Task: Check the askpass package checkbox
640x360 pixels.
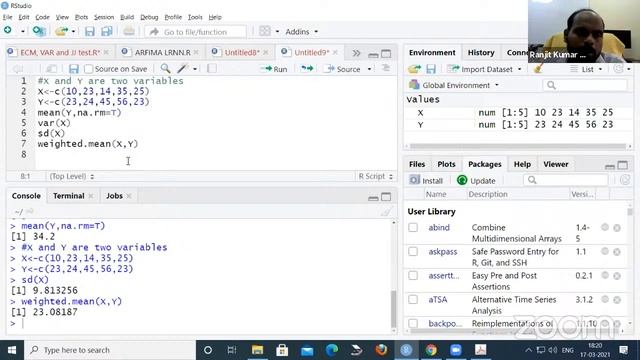Action: coord(413,251)
